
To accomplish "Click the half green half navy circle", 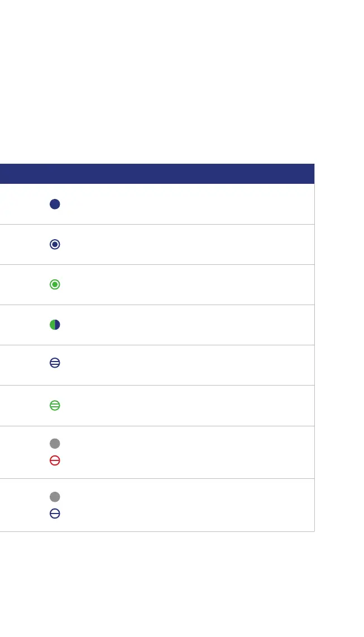I will [x=55, y=325].
